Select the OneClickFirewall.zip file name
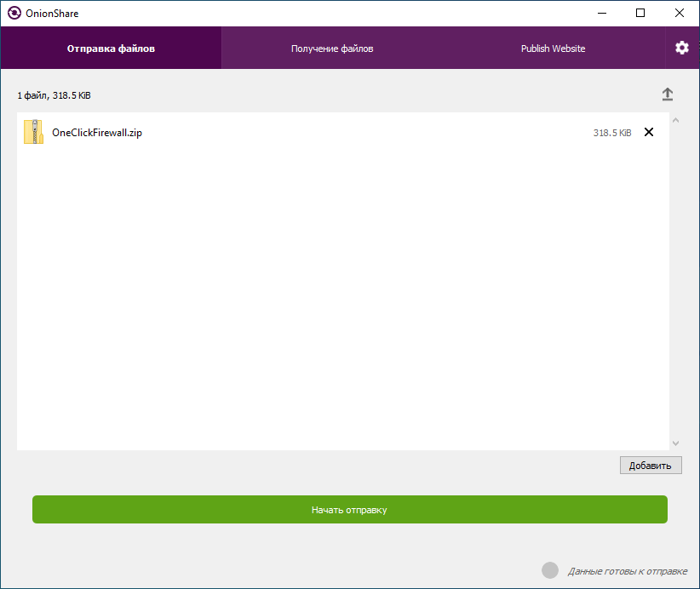The height and width of the screenshot is (589, 700). click(x=97, y=133)
